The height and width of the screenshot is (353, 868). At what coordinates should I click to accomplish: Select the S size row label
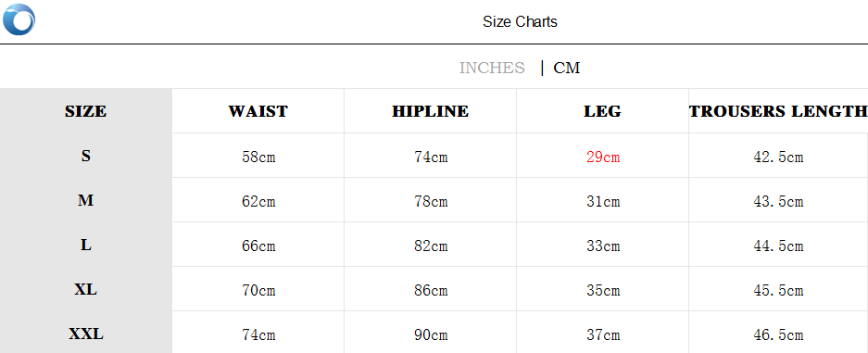coord(86,156)
